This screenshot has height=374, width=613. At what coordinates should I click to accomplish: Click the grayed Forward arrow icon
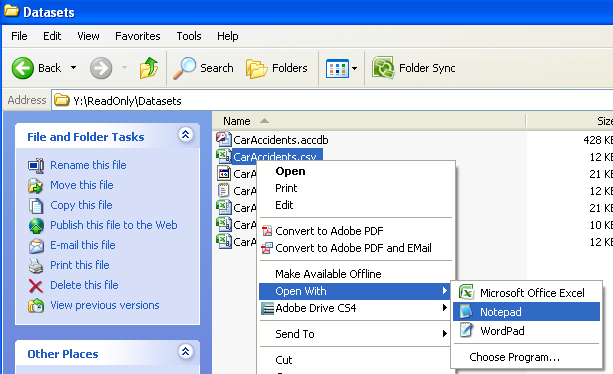coord(101,68)
